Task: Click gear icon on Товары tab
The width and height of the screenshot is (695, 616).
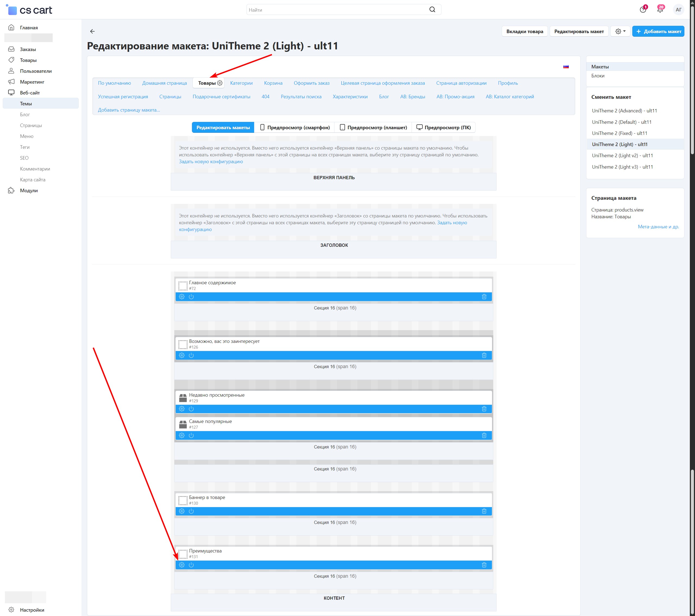Action: [x=220, y=83]
